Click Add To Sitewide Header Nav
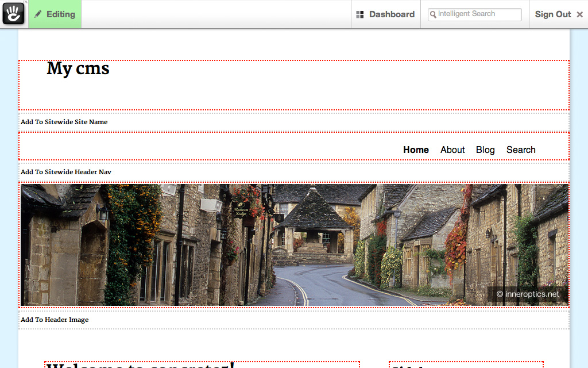The image size is (588, 368). pos(66,172)
